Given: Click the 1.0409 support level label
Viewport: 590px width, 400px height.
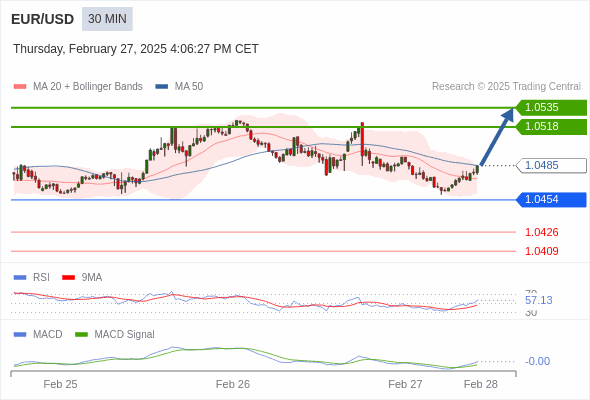Looking at the screenshot, I should (541, 251).
